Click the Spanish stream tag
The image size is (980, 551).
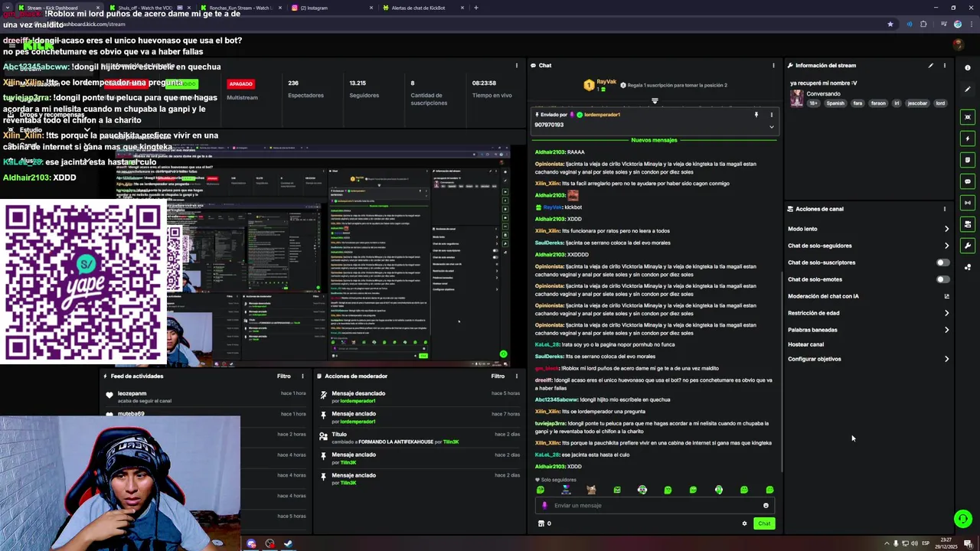pos(835,103)
